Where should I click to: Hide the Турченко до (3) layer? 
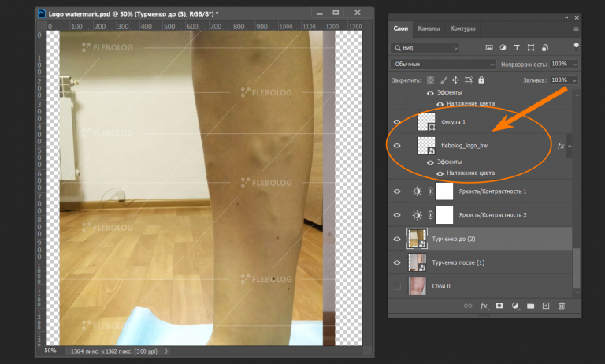point(397,239)
